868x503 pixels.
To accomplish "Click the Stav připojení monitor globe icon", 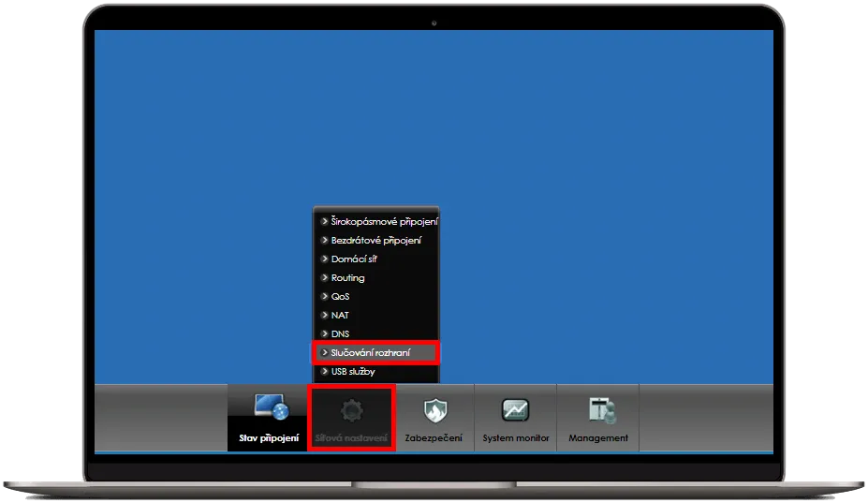I will (x=271, y=408).
